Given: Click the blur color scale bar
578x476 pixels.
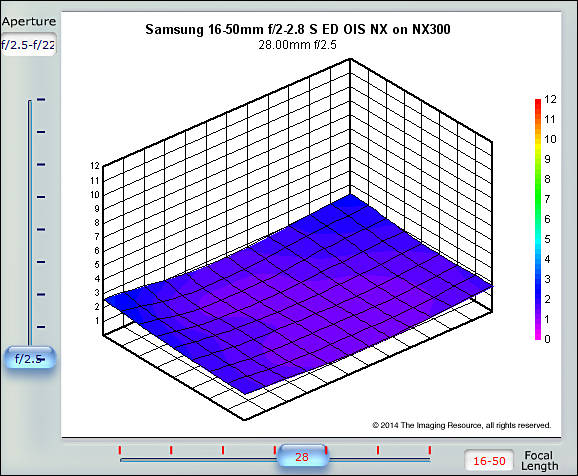Looking at the screenshot, I should [x=538, y=219].
